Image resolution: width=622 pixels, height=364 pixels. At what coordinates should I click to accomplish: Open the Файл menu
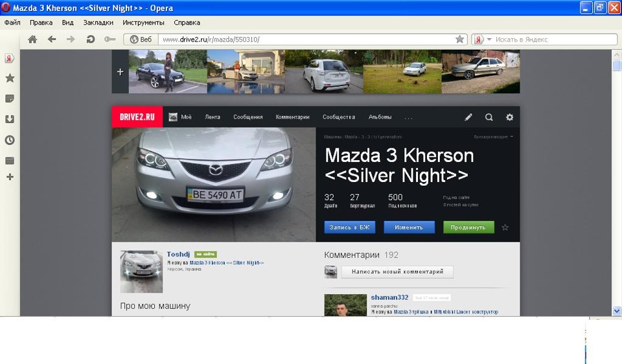(x=12, y=23)
